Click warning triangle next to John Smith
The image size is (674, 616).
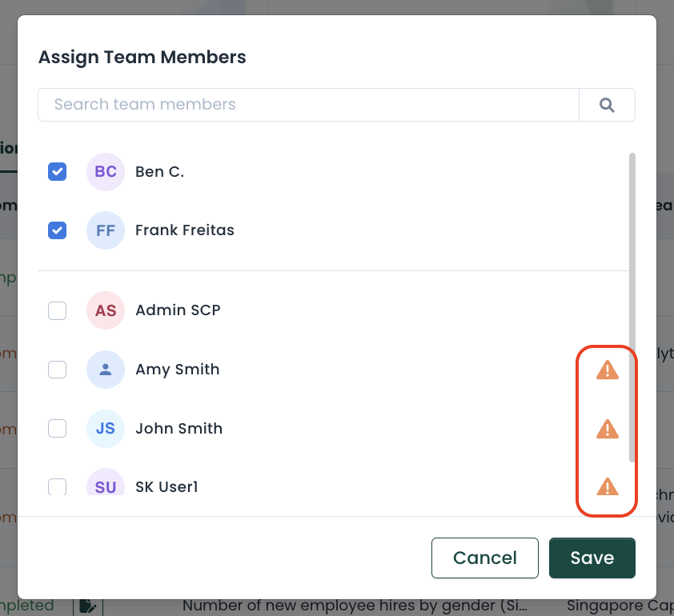[608, 429]
